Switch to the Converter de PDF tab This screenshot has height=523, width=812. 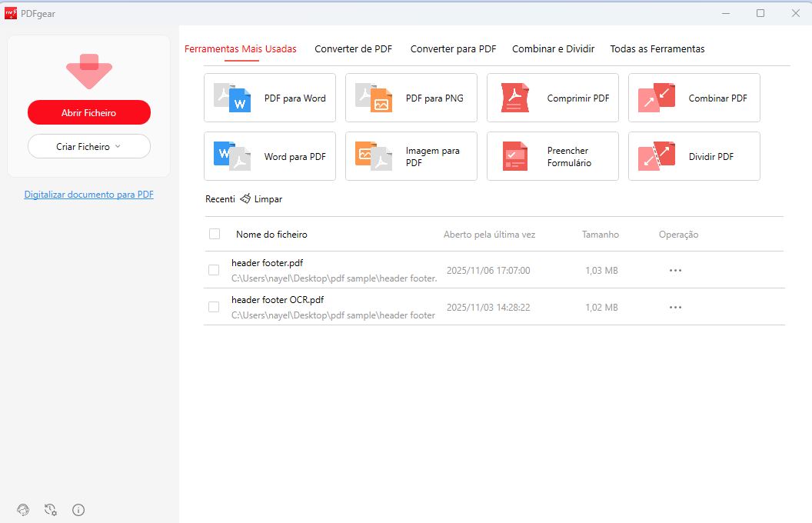pyautogui.click(x=353, y=48)
